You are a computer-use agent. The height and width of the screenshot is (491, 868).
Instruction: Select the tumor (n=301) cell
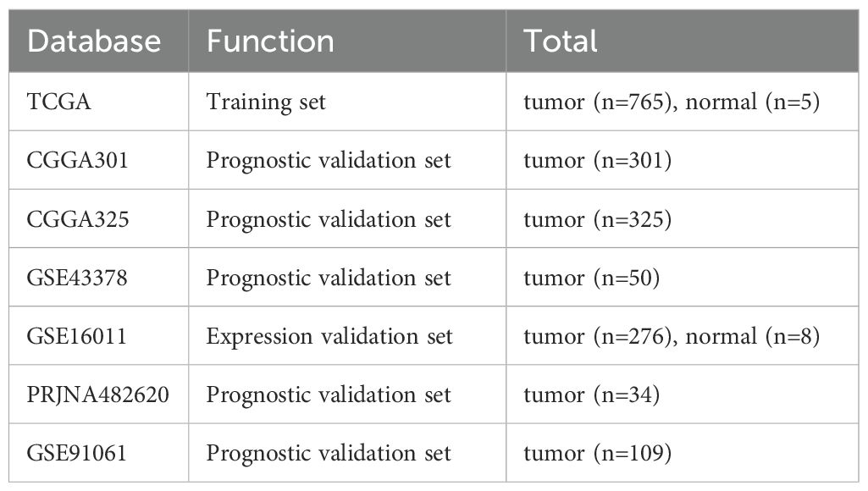pos(598,160)
